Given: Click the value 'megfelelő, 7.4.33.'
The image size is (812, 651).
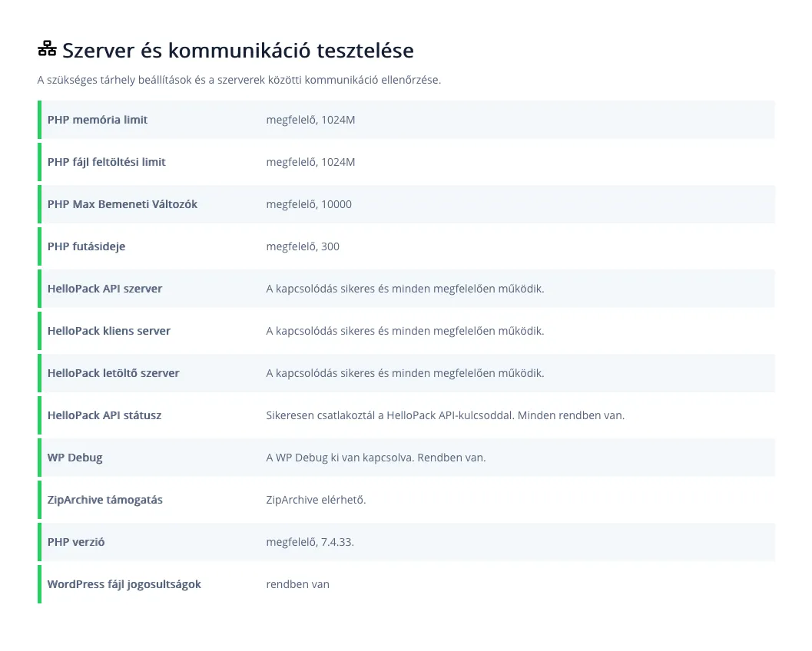Looking at the screenshot, I should click(x=310, y=542).
